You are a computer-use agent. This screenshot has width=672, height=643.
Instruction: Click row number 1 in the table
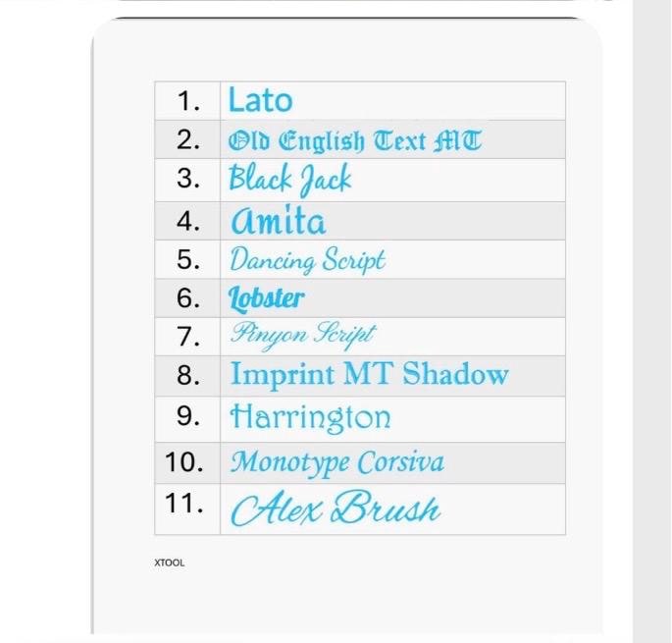point(189,100)
